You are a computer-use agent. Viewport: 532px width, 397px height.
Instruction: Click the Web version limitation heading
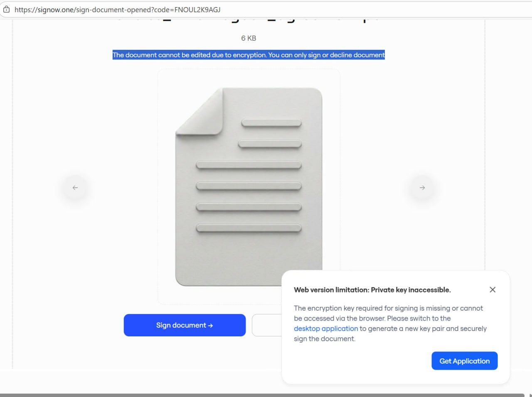pyautogui.click(x=372, y=290)
